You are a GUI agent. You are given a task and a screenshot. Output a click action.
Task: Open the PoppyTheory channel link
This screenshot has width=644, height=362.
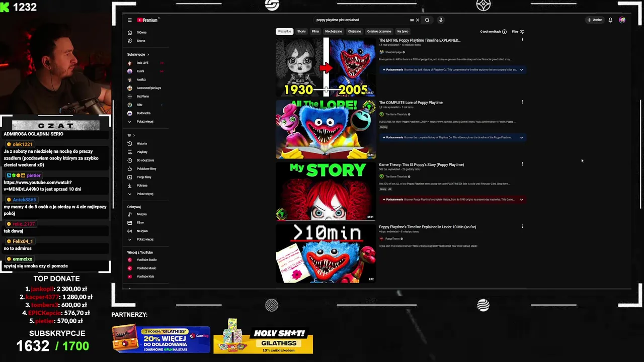[x=392, y=239]
